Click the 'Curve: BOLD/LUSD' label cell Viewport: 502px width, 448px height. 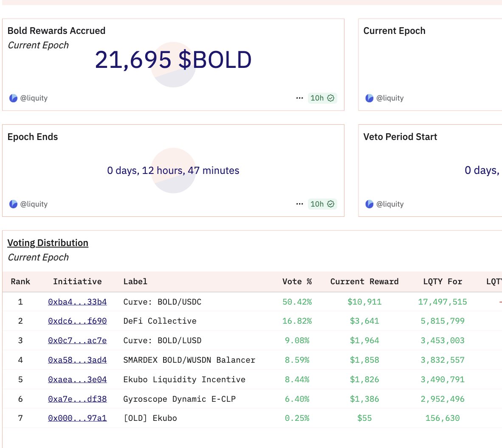click(162, 340)
